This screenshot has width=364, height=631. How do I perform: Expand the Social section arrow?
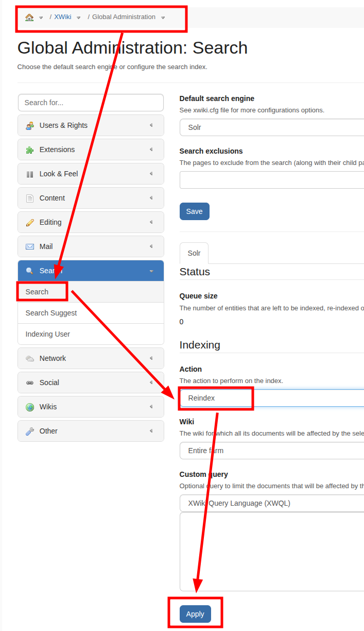[151, 383]
